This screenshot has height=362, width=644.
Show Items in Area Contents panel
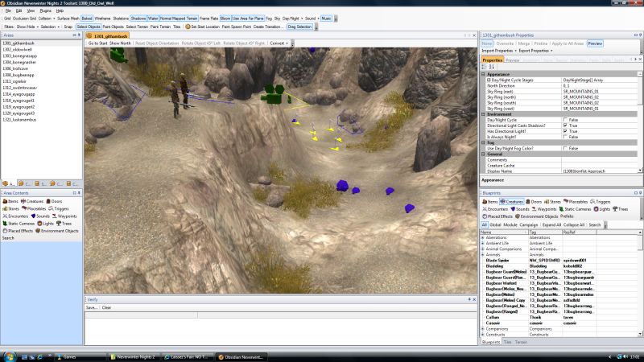(x=10, y=201)
